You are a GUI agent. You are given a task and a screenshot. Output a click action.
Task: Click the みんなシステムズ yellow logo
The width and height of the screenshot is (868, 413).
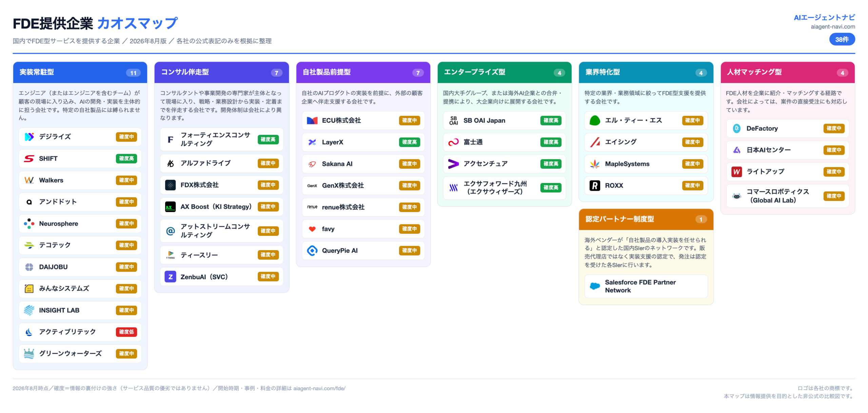point(29,289)
